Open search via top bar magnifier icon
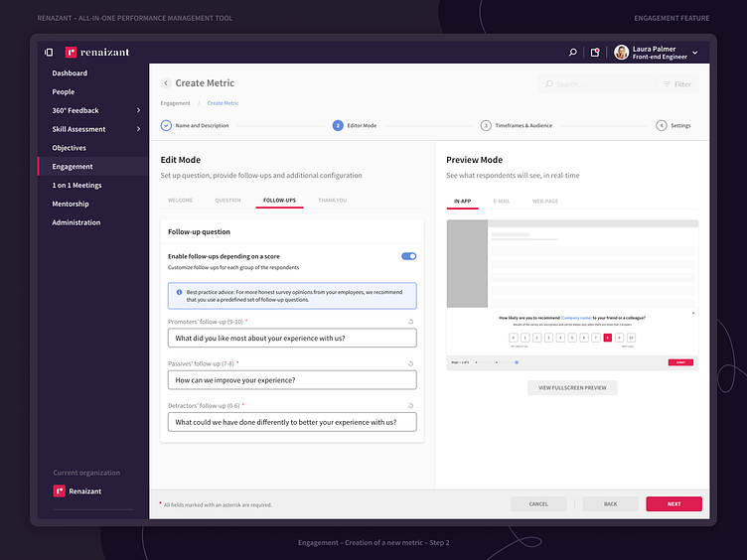 click(573, 53)
